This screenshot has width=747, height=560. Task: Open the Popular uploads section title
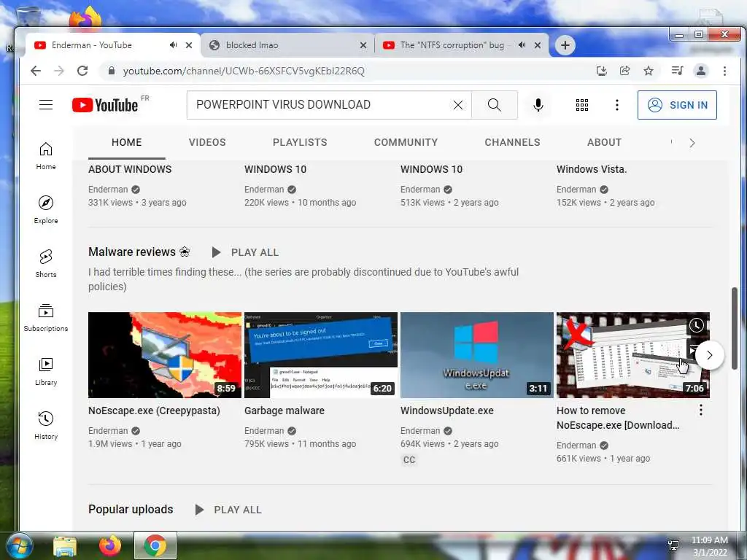tap(131, 509)
